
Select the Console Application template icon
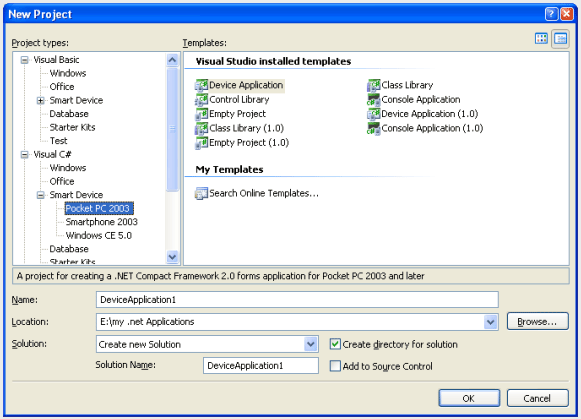click(x=374, y=100)
